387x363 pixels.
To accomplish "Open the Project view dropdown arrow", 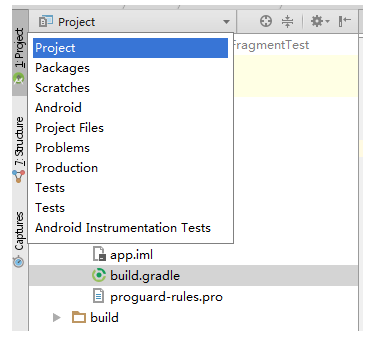I will point(226,22).
